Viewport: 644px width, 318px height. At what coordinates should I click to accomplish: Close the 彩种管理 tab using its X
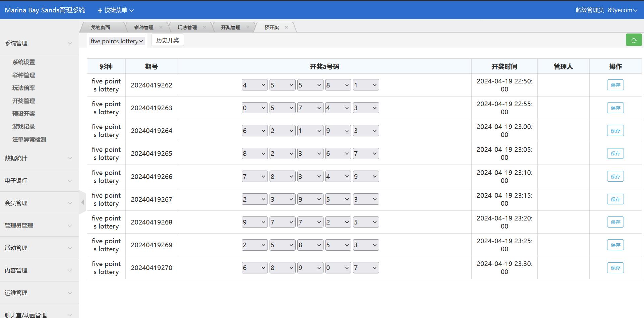tap(161, 27)
